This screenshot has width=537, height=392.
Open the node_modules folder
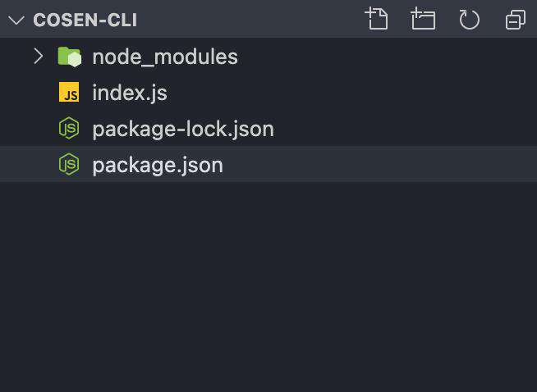coord(165,57)
